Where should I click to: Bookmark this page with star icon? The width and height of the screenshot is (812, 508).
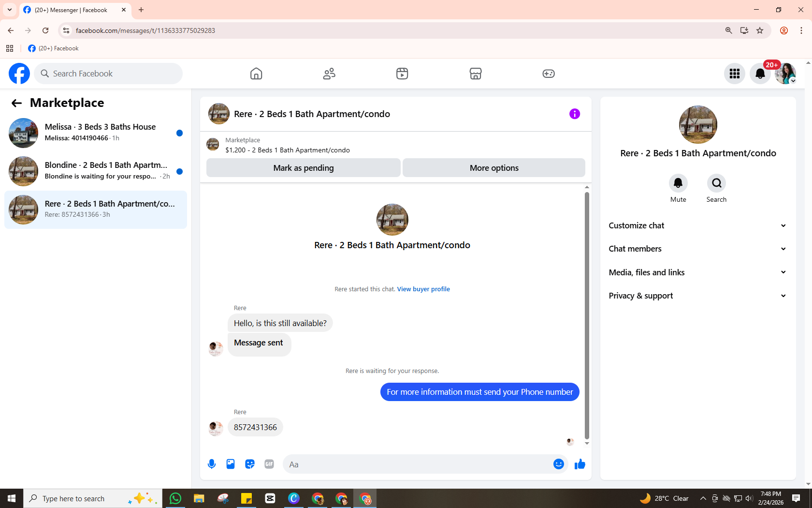coord(760,30)
